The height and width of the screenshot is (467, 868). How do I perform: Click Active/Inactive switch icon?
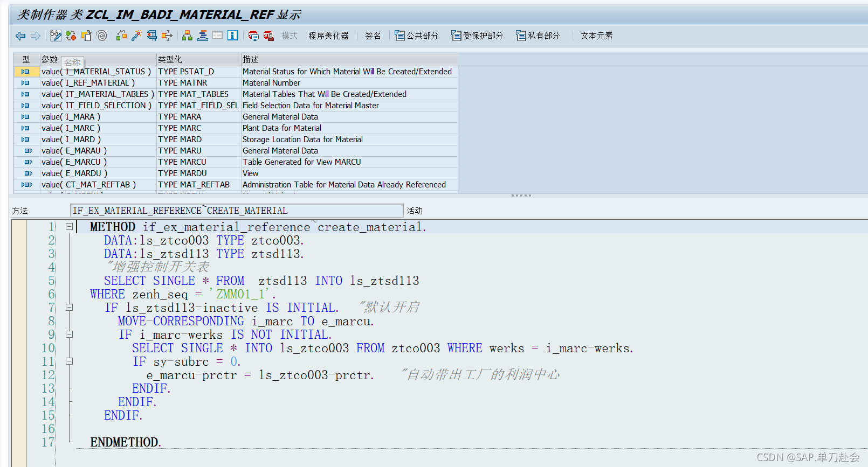point(71,36)
